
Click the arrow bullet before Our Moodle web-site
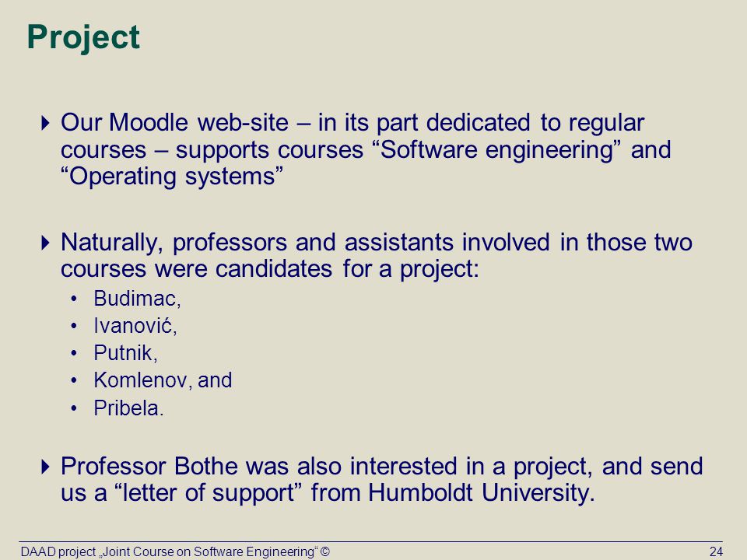coord(45,123)
